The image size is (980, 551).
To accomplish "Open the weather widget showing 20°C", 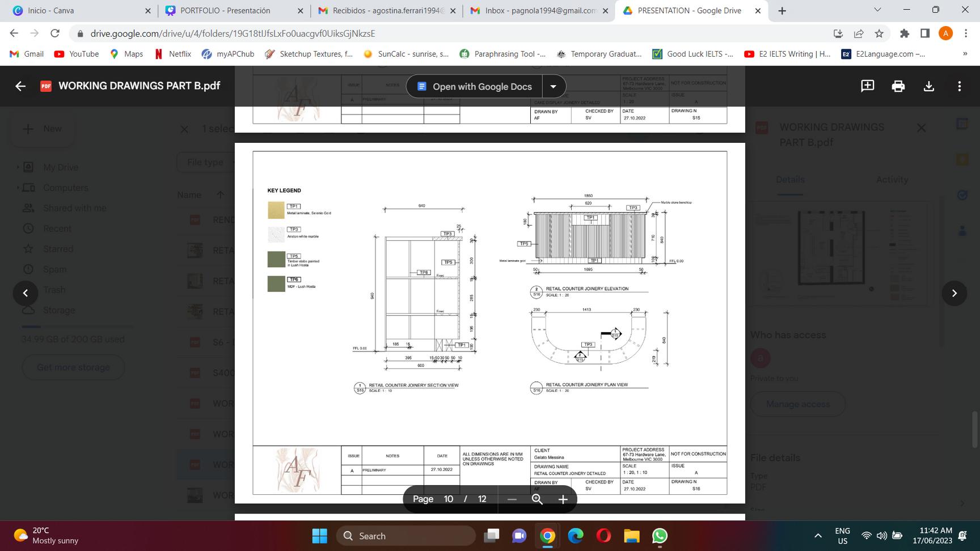I will coord(47,536).
